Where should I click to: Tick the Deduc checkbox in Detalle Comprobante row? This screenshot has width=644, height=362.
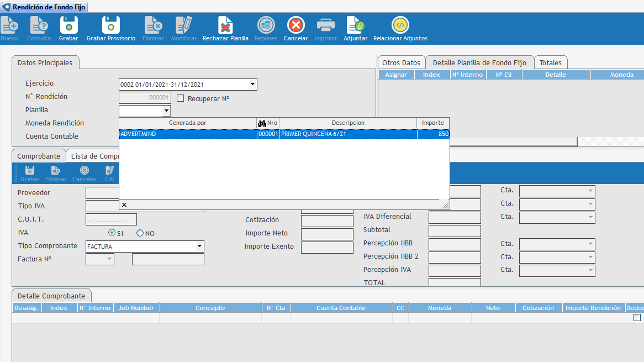pyautogui.click(x=637, y=318)
